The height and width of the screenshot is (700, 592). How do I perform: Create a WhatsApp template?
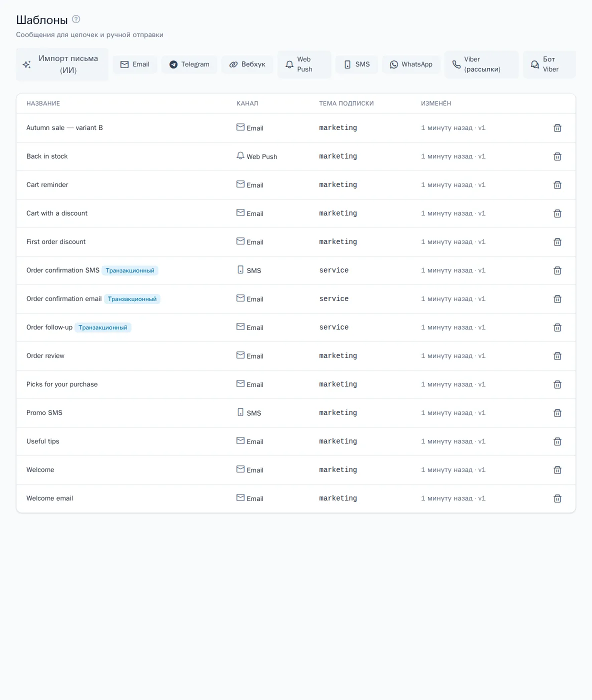(411, 64)
